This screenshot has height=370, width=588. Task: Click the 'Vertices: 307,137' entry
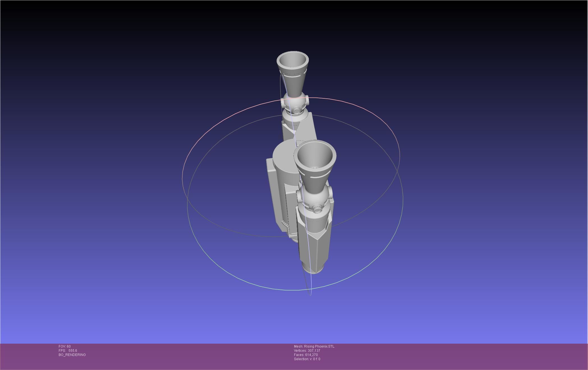(307, 351)
